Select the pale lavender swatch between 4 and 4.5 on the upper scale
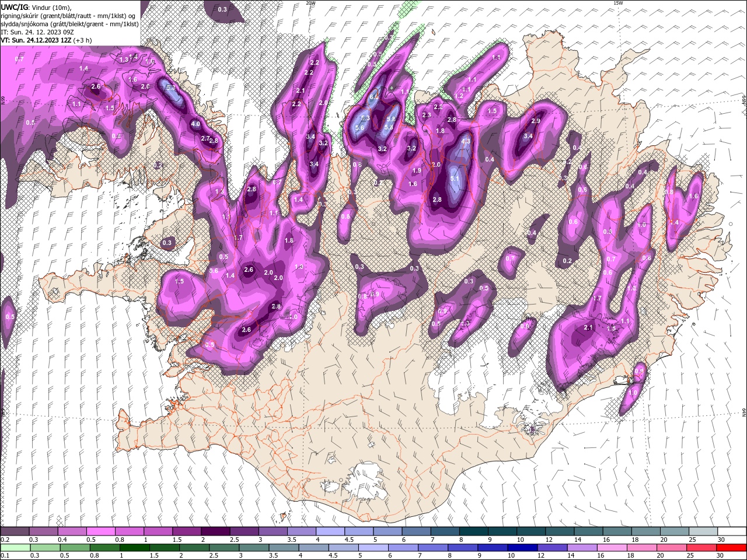747x560 pixels. 330,531
